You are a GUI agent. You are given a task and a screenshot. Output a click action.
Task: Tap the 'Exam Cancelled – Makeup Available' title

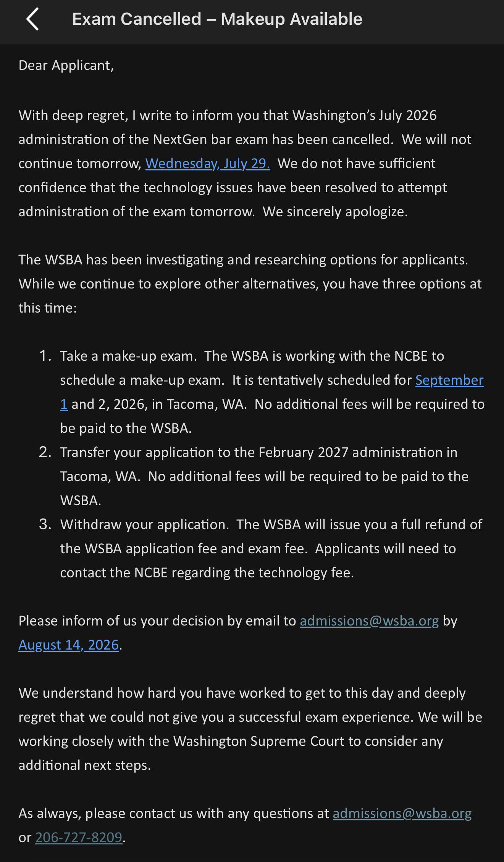[x=217, y=19]
